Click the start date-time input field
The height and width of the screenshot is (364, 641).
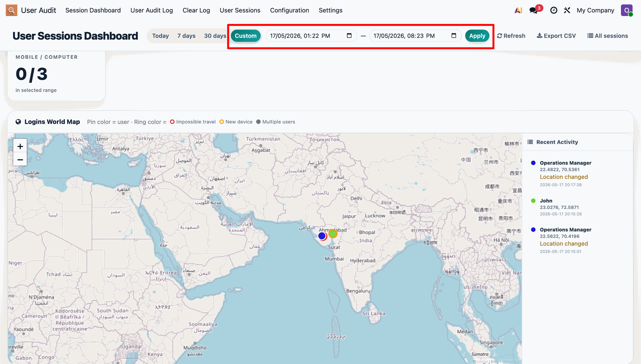coord(311,36)
